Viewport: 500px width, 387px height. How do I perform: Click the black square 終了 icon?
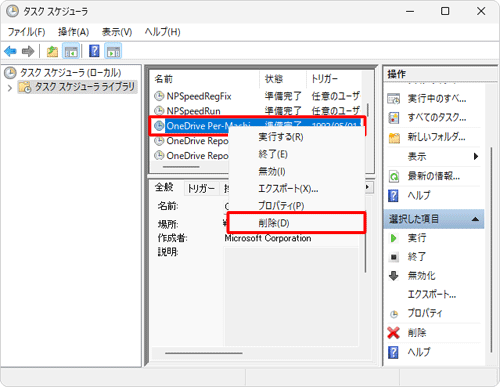394,257
